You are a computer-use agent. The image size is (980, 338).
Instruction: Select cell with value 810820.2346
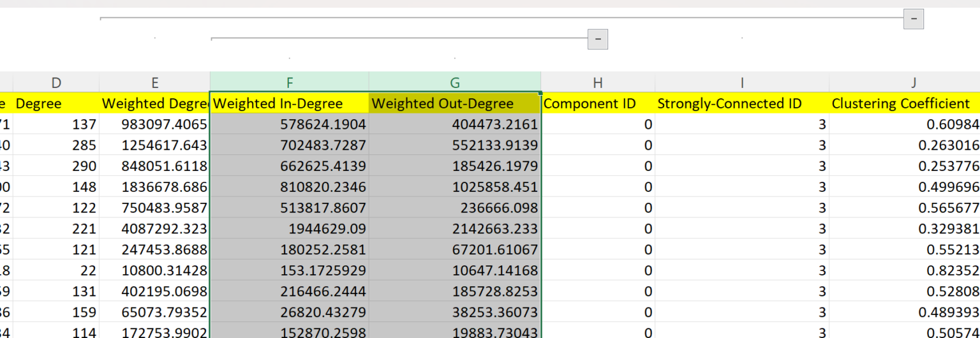[x=290, y=187]
